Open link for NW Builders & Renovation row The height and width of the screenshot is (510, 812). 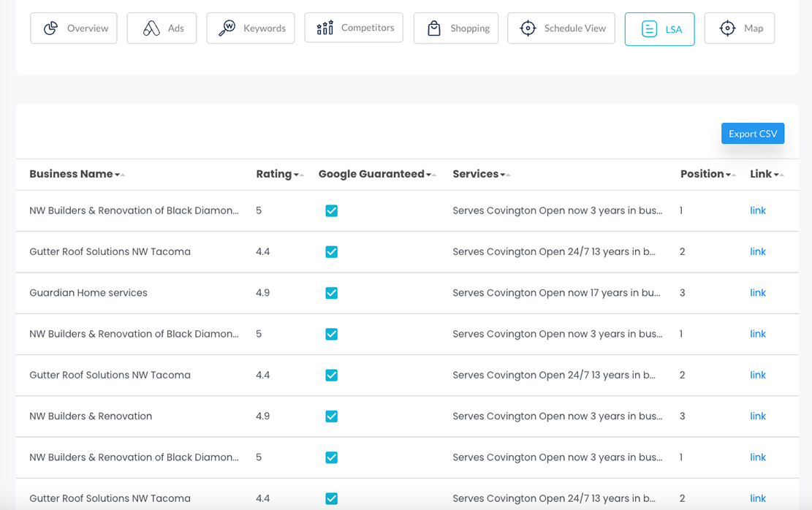coord(758,416)
